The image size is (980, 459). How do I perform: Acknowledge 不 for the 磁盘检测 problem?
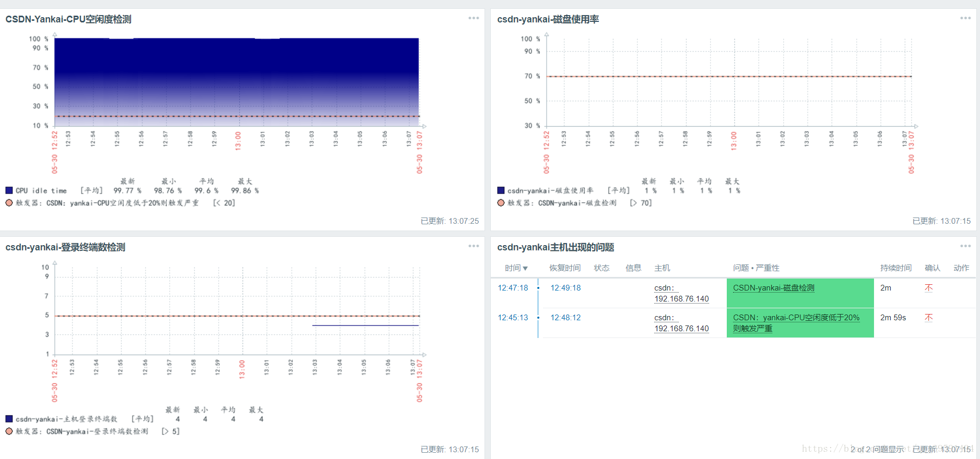coord(928,288)
